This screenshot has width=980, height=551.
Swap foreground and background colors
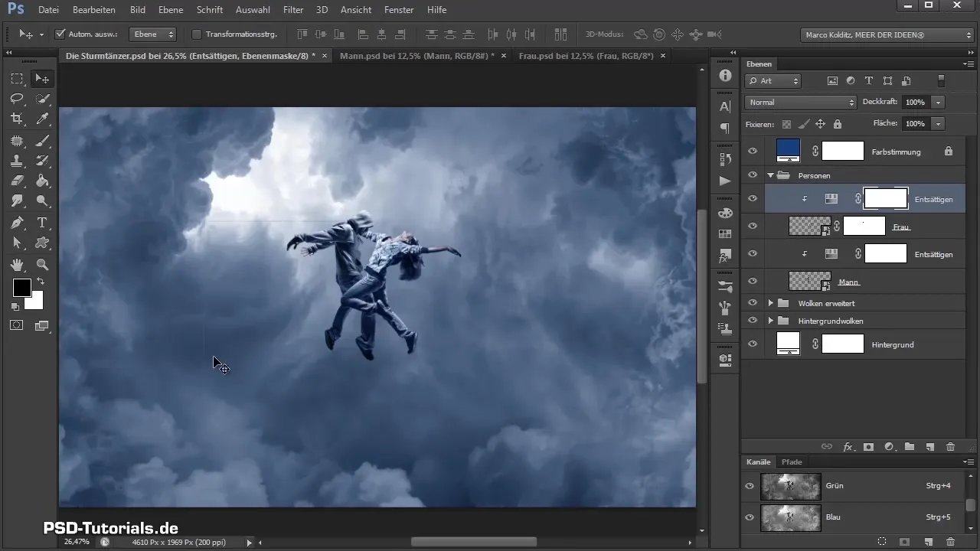(41, 282)
